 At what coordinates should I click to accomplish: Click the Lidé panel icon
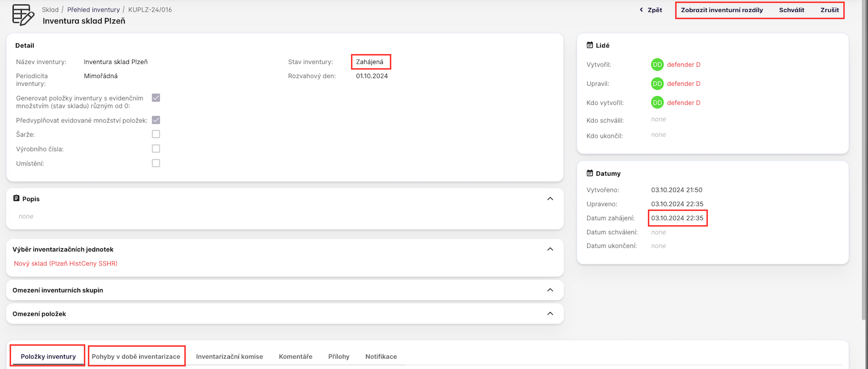(589, 45)
